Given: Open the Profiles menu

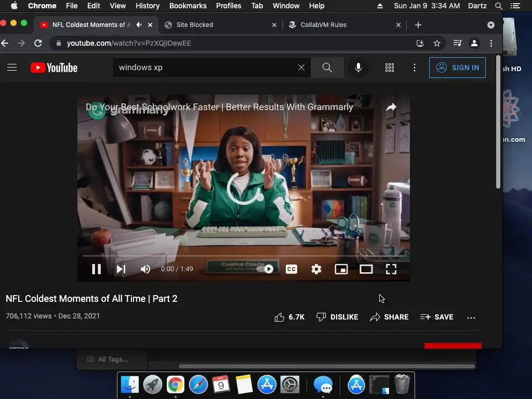Looking at the screenshot, I should click(x=229, y=6).
